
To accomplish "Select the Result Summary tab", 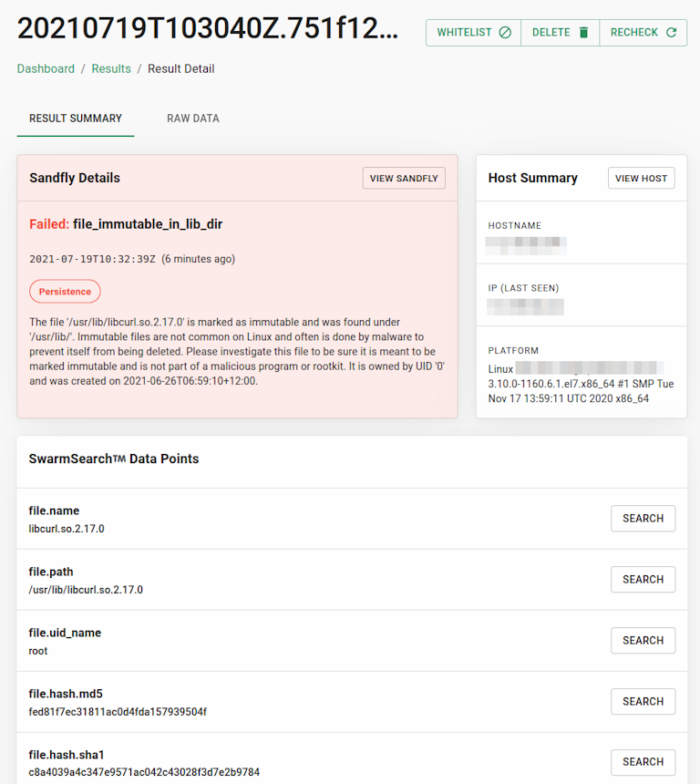I will tap(76, 119).
